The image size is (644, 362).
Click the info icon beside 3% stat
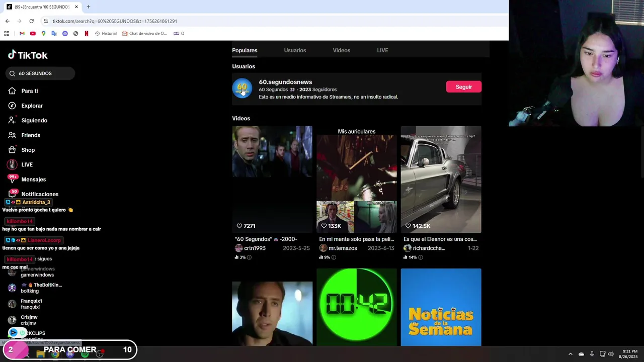pos(249,257)
